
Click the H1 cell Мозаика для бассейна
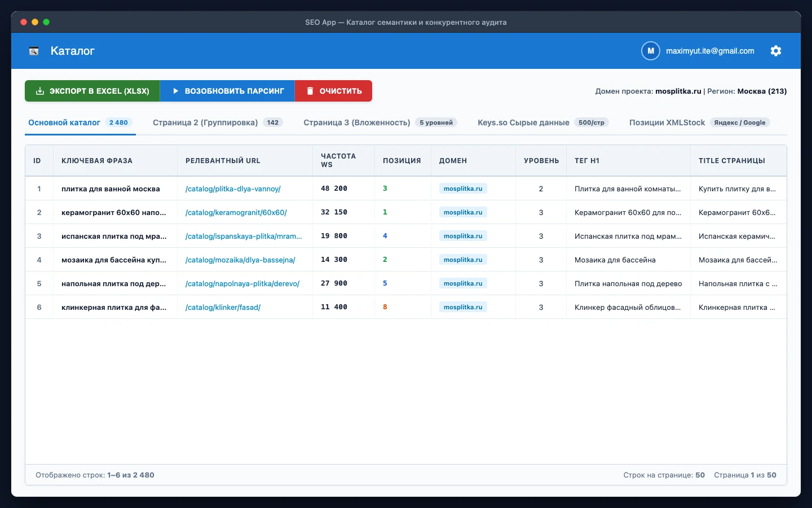[615, 260]
